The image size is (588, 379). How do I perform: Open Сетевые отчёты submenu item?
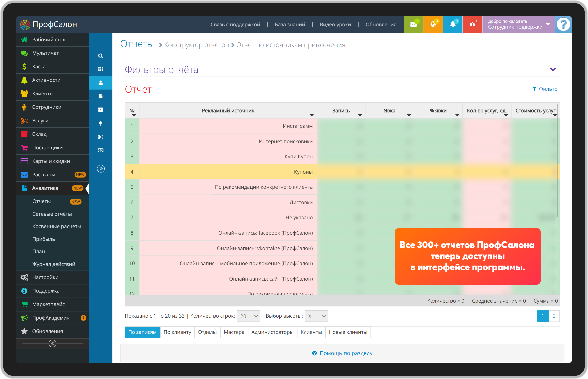[x=52, y=214]
